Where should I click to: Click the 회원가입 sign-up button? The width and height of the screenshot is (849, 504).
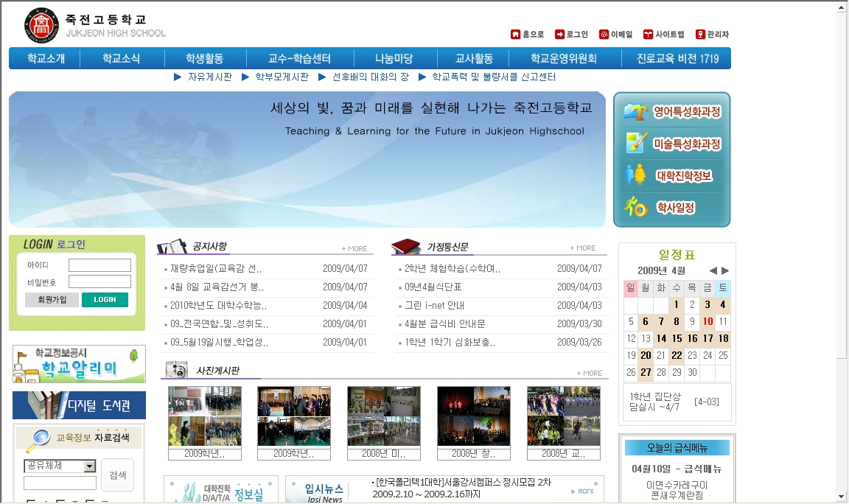coord(52,300)
